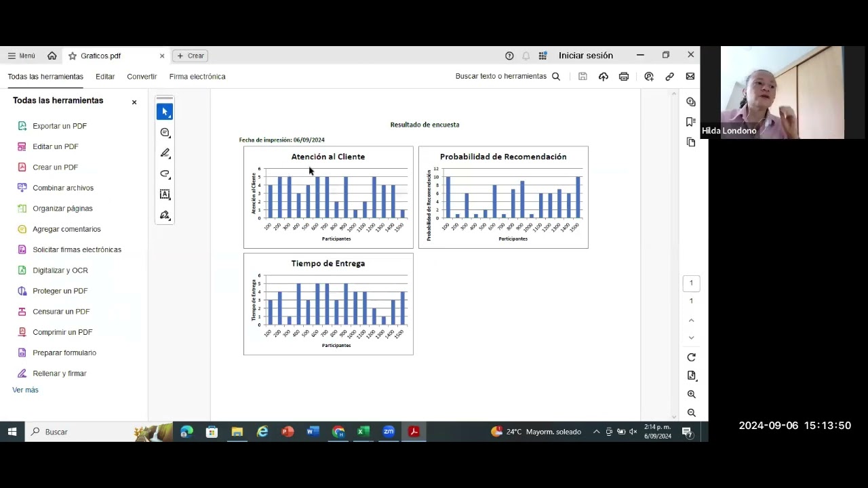Click the Crear new tab button
Viewport: 868px width, 488px height.
190,56
